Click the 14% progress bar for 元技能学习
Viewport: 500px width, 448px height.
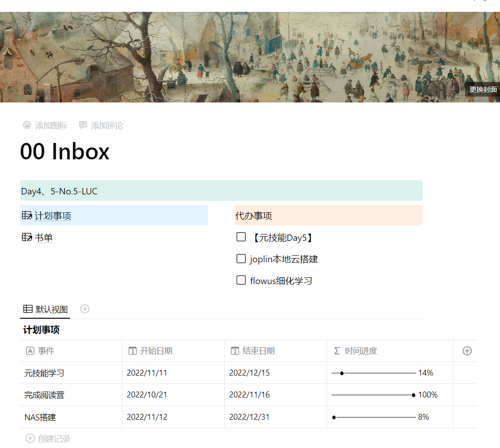(x=374, y=373)
